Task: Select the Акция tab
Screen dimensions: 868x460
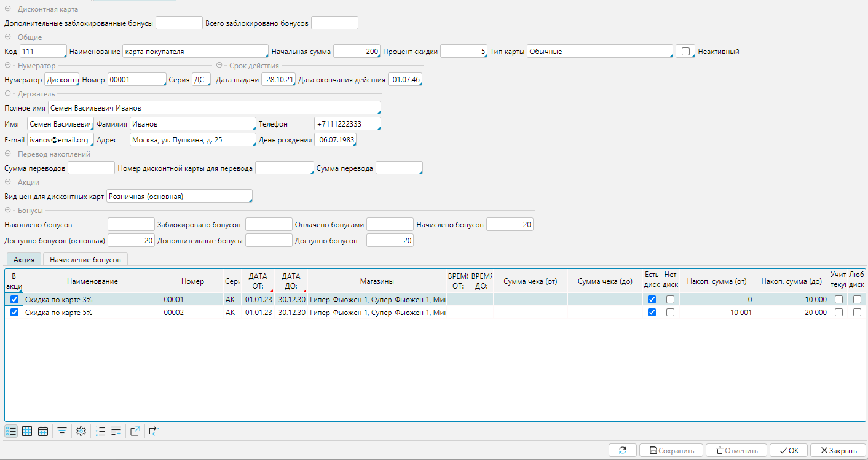Action: coord(24,260)
